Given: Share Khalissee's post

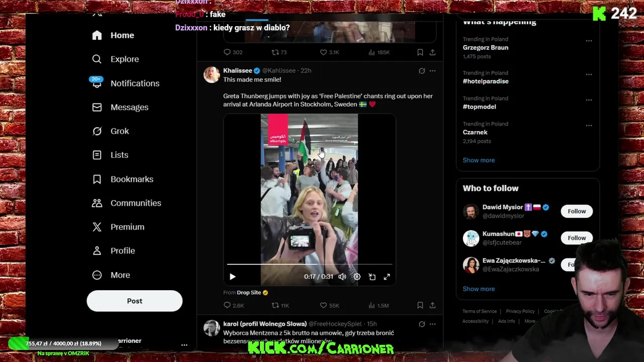Looking at the screenshot, I should click(432, 305).
